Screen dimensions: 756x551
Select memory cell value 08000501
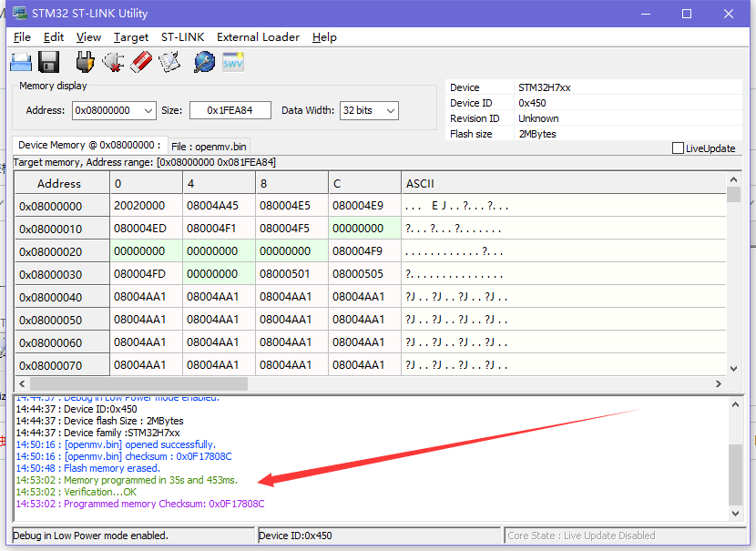click(291, 274)
